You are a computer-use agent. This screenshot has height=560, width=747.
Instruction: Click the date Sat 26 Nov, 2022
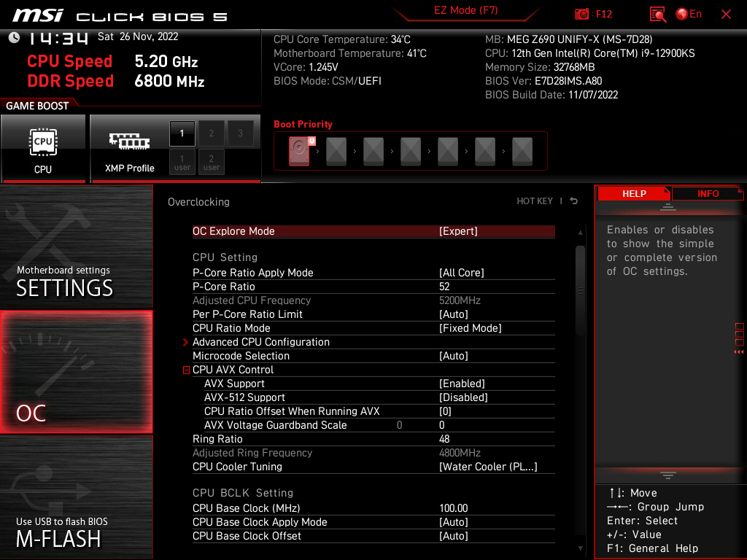point(138,36)
